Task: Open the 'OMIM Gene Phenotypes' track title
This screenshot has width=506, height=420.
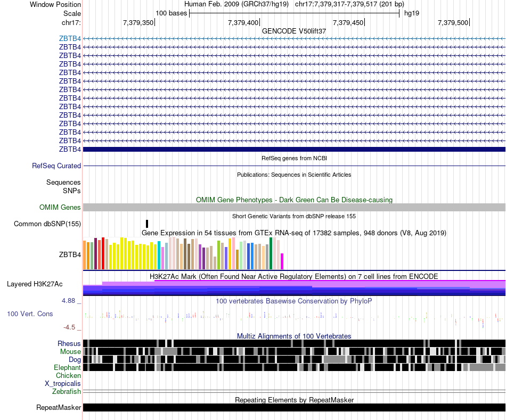Action: coord(294,200)
